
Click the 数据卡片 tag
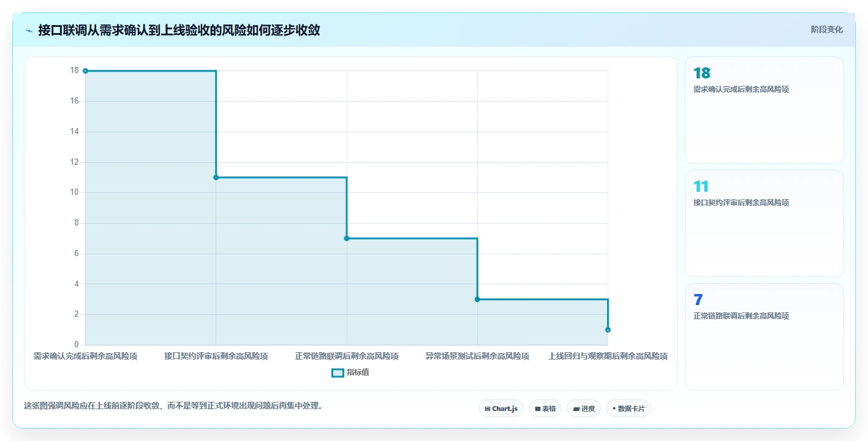[x=628, y=409]
